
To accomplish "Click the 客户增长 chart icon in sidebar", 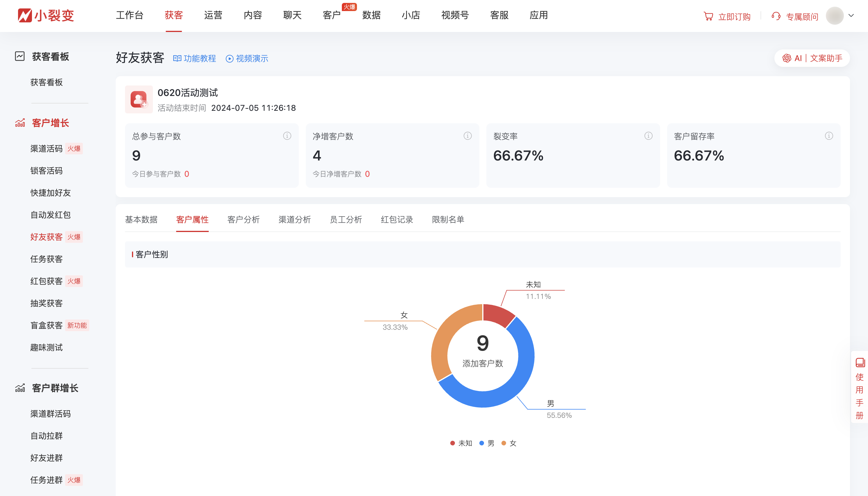I will coord(20,123).
